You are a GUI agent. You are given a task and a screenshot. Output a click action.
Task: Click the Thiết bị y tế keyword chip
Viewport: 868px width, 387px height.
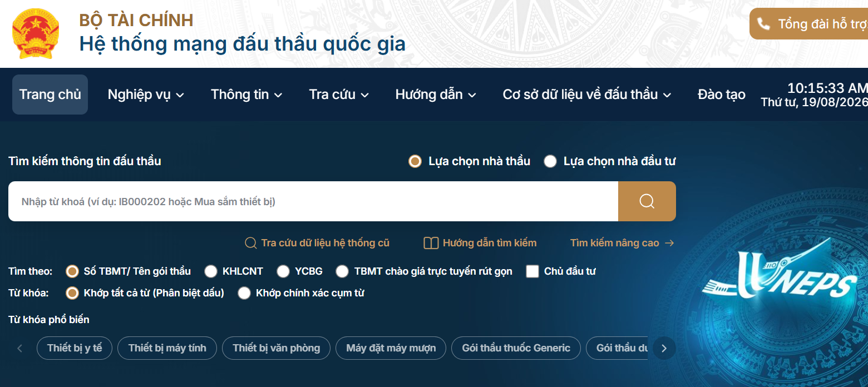coord(75,348)
